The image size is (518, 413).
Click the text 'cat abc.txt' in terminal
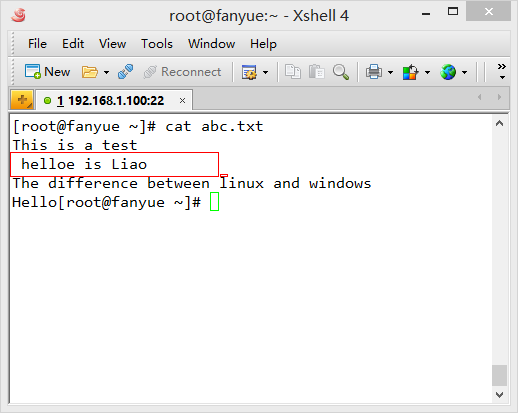214,126
